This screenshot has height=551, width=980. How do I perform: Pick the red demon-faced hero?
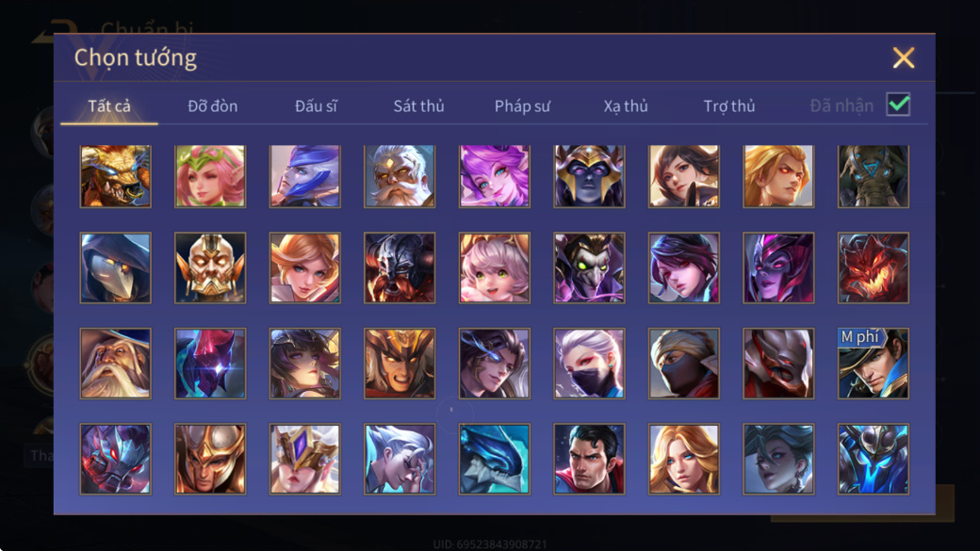coord(874,268)
